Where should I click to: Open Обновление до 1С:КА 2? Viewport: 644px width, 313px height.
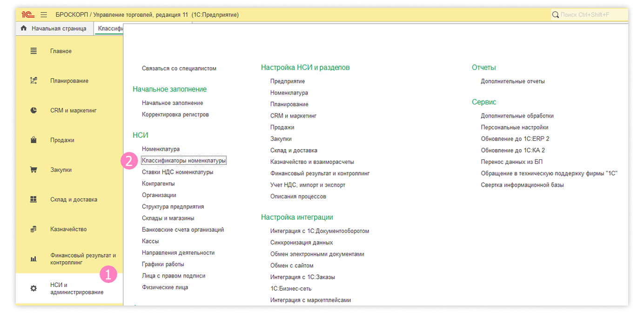point(513,150)
